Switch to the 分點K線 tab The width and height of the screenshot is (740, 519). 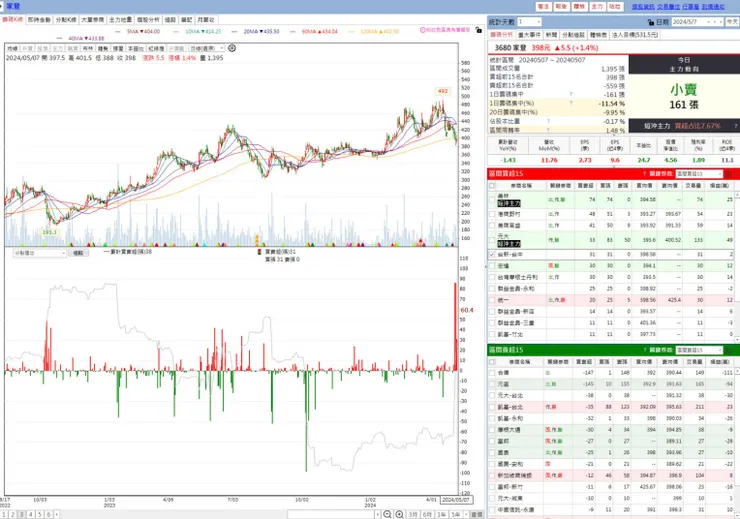pyautogui.click(x=66, y=20)
